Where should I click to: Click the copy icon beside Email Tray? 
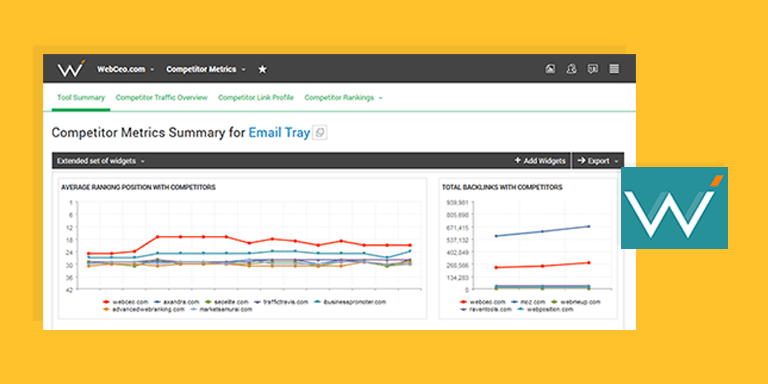click(x=320, y=133)
